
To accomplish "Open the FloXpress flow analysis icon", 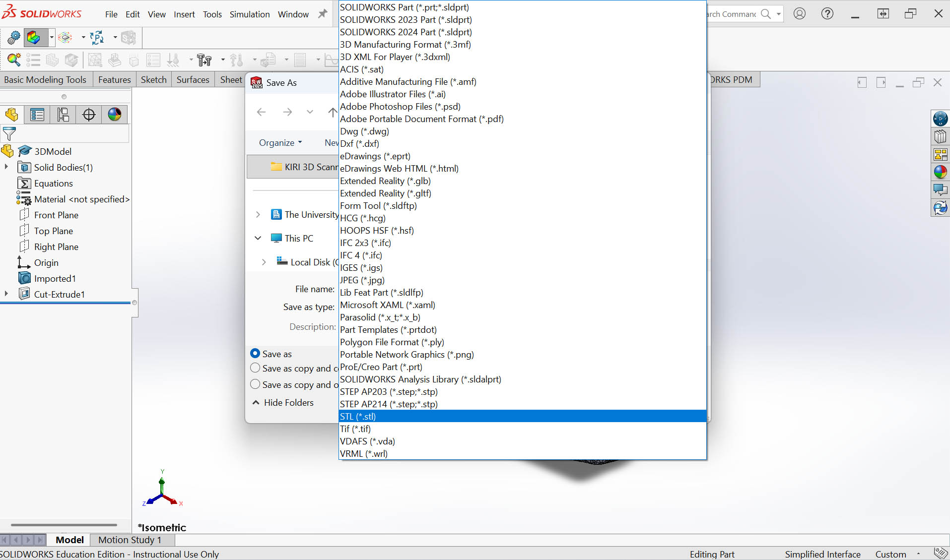I will pyautogui.click(x=66, y=37).
